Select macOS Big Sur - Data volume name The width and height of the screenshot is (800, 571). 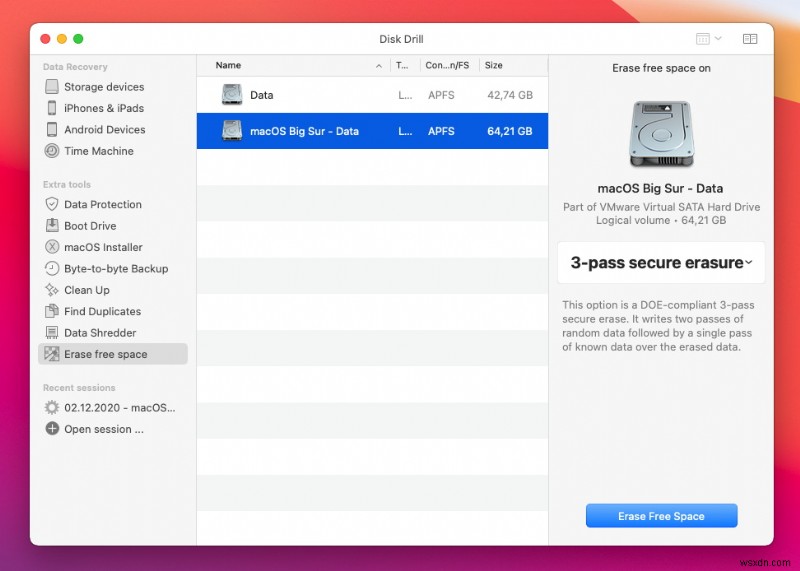(305, 131)
